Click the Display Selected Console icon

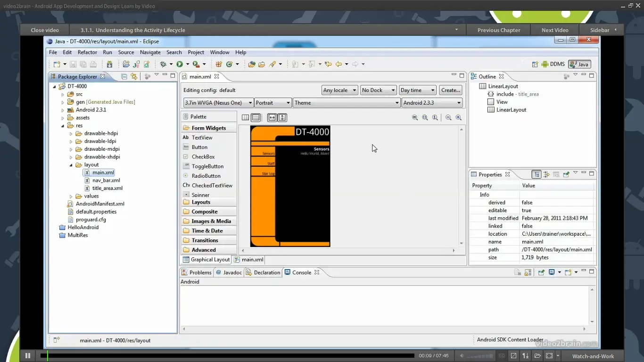pyautogui.click(x=551, y=272)
